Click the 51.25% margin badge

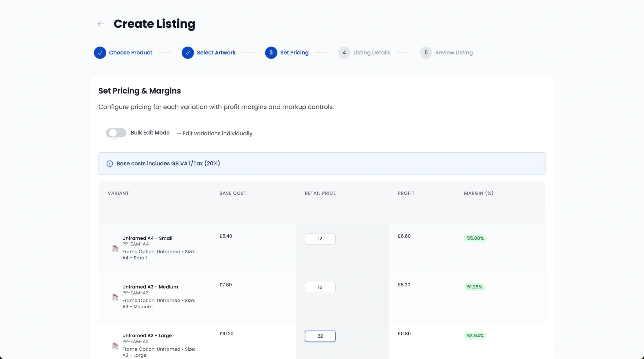click(474, 287)
